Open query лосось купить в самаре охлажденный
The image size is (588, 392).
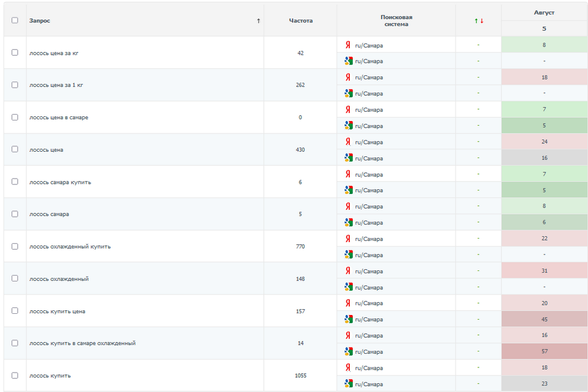(x=82, y=343)
